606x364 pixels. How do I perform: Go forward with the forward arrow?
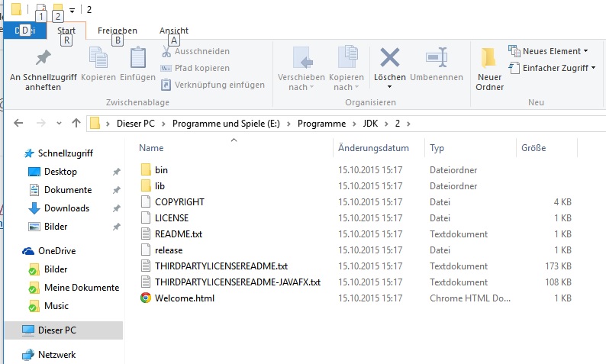click(40, 124)
